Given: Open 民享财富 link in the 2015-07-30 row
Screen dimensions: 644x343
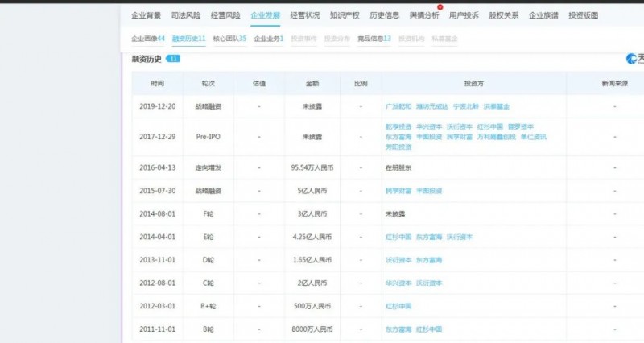Looking at the screenshot, I should coord(398,191).
